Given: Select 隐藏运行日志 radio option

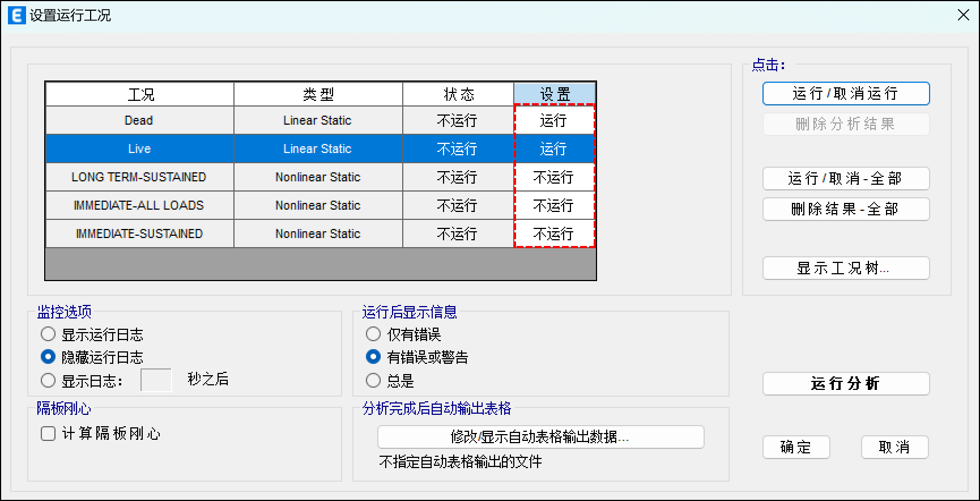Looking at the screenshot, I should [x=48, y=357].
